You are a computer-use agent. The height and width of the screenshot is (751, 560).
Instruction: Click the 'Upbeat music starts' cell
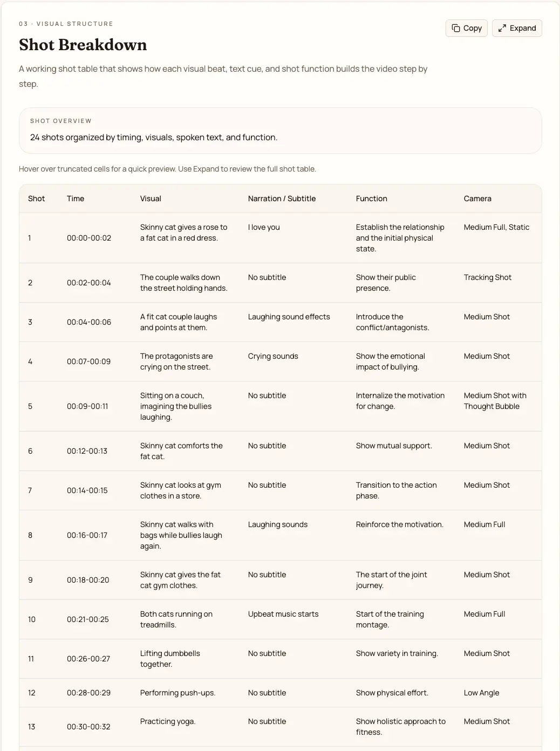click(x=283, y=614)
